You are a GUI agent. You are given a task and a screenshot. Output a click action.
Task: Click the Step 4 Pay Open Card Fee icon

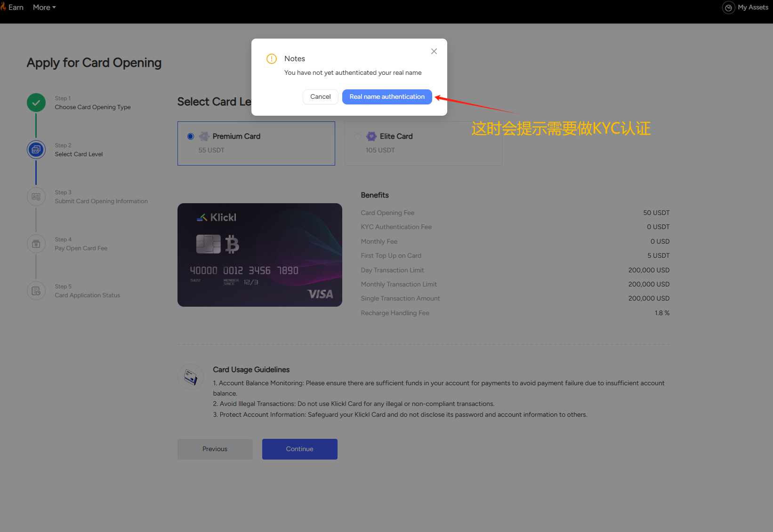(36, 244)
